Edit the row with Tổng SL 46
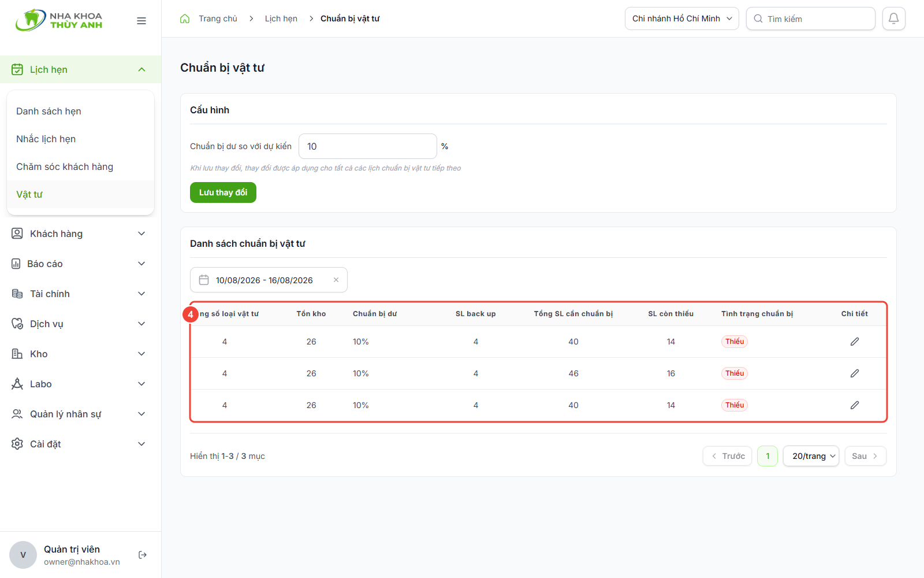The height and width of the screenshot is (578, 924). pyautogui.click(x=855, y=373)
